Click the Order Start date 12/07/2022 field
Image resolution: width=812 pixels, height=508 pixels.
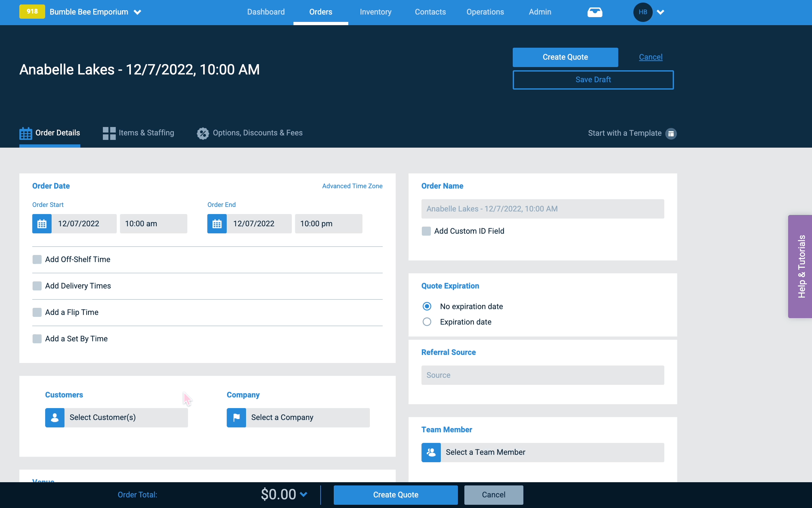84,224
